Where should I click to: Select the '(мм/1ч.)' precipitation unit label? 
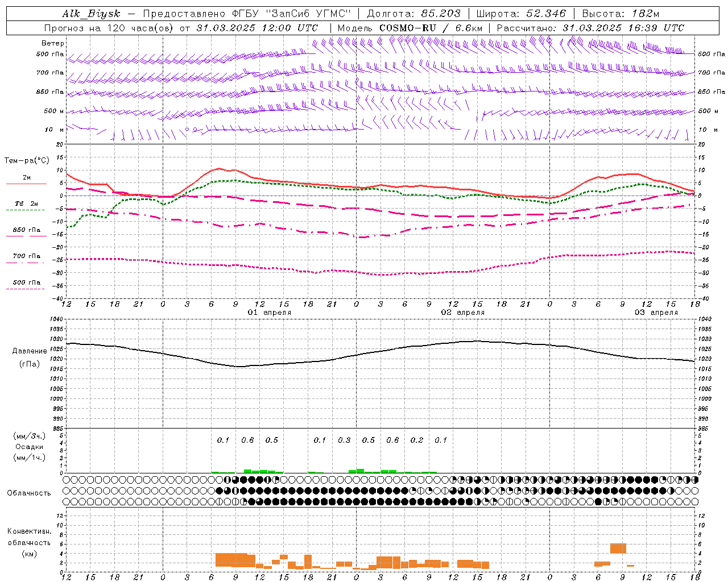(x=30, y=458)
